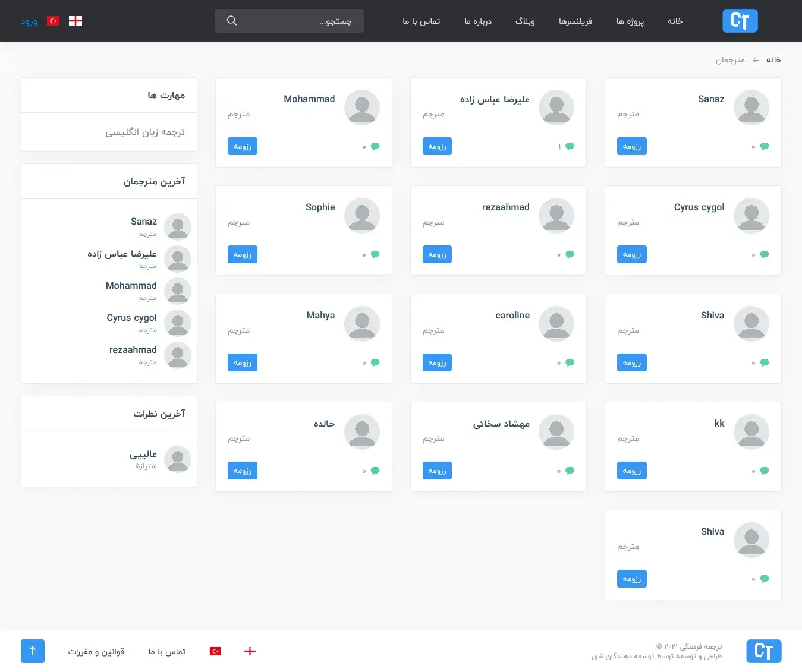802x672 pixels.
Task: Click the scroll-to-top arrow button
Action: pyautogui.click(x=33, y=651)
